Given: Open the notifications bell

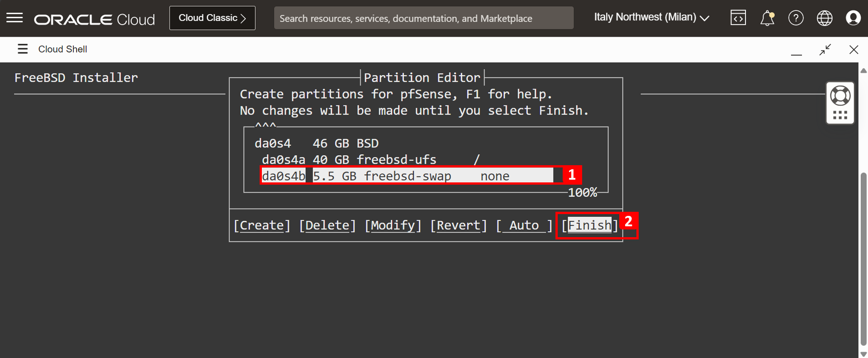Looking at the screenshot, I should pyautogui.click(x=767, y=18).
